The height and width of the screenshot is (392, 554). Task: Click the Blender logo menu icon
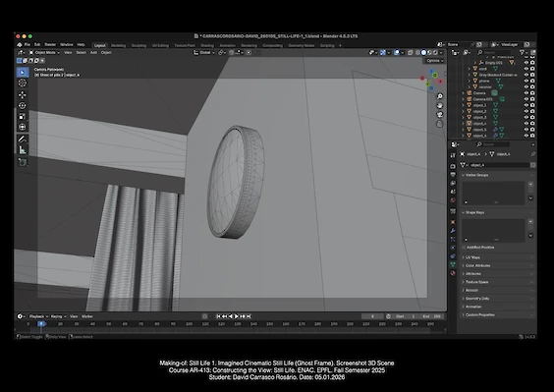click(x=20, y=45)
